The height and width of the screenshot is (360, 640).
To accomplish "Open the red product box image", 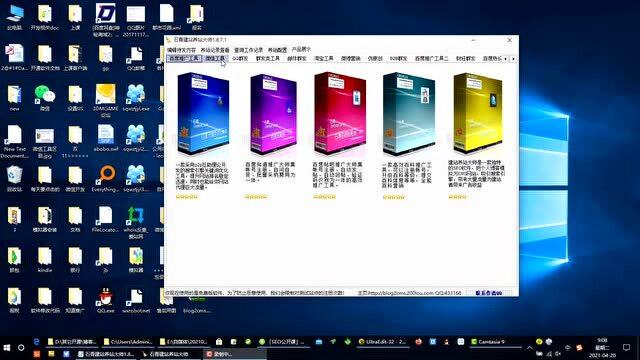I will pos(340,113).
